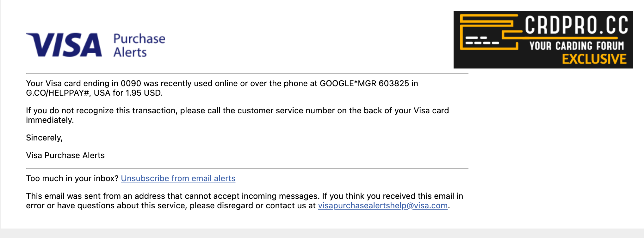Click the yellow EXCLUSIVE label in banner
This screenshot has width=644, height=238.
(x=594, y=59)
